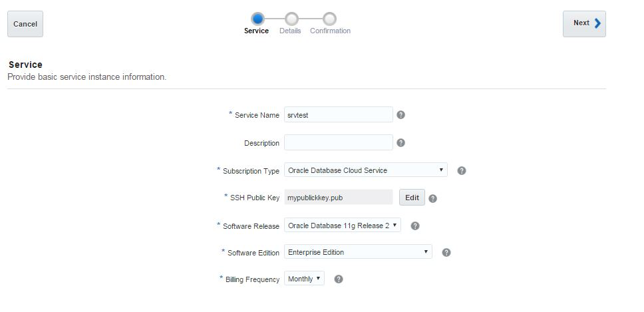Viewport: 644px width, 312px height.
Task: Focus the Description text field
Action: click(x=338, y=142)
